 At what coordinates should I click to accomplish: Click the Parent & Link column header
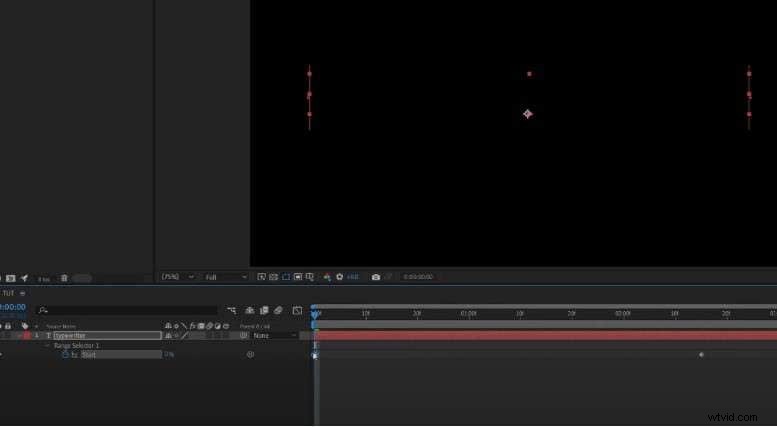tap(255, 326)
